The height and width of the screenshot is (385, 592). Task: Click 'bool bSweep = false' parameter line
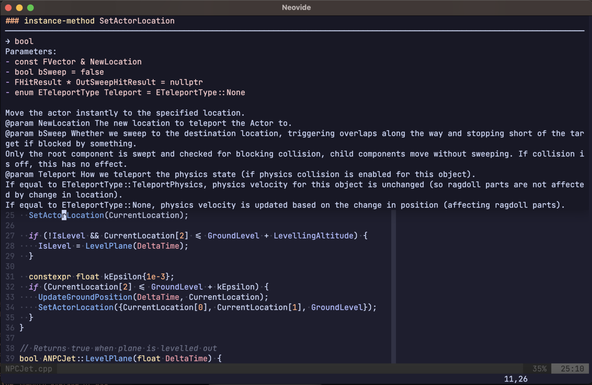point(55,72)
